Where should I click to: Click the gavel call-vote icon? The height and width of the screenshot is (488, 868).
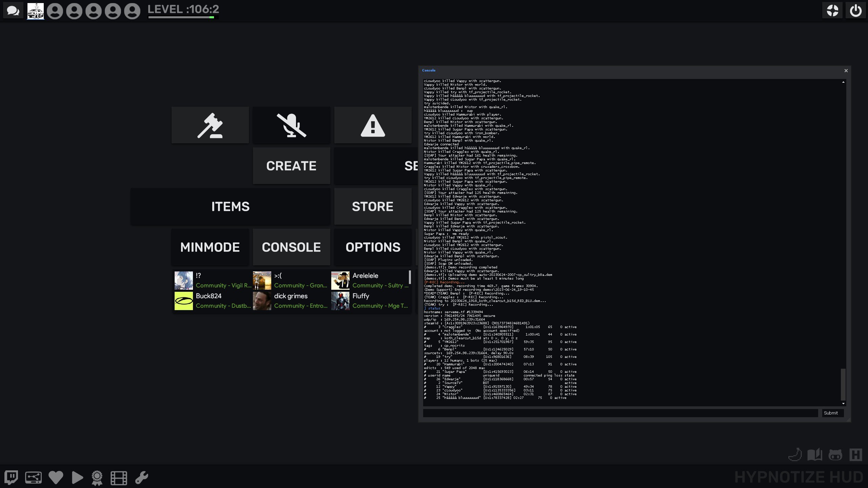tap(210, 125)
